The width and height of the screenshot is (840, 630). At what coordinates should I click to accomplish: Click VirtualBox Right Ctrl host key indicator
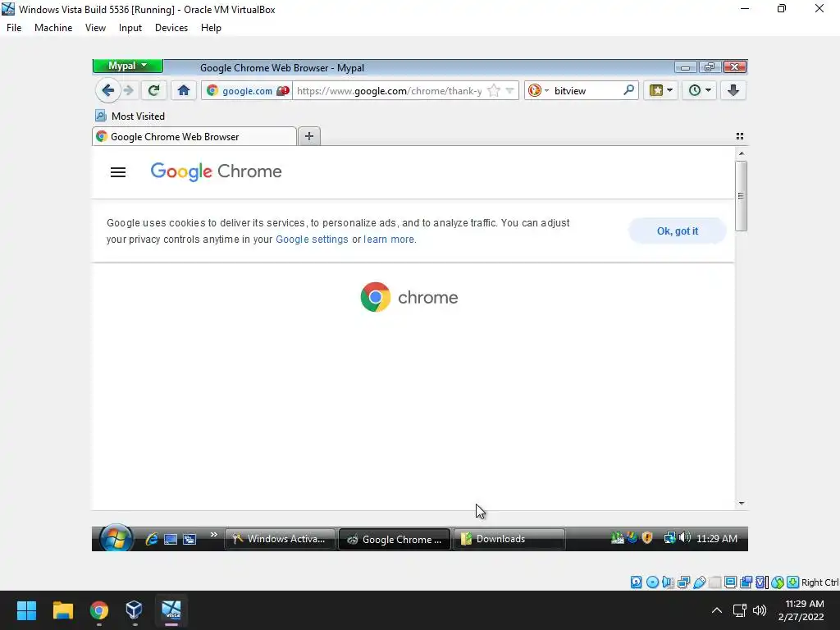pyautogui.click(x=819, y=582)
